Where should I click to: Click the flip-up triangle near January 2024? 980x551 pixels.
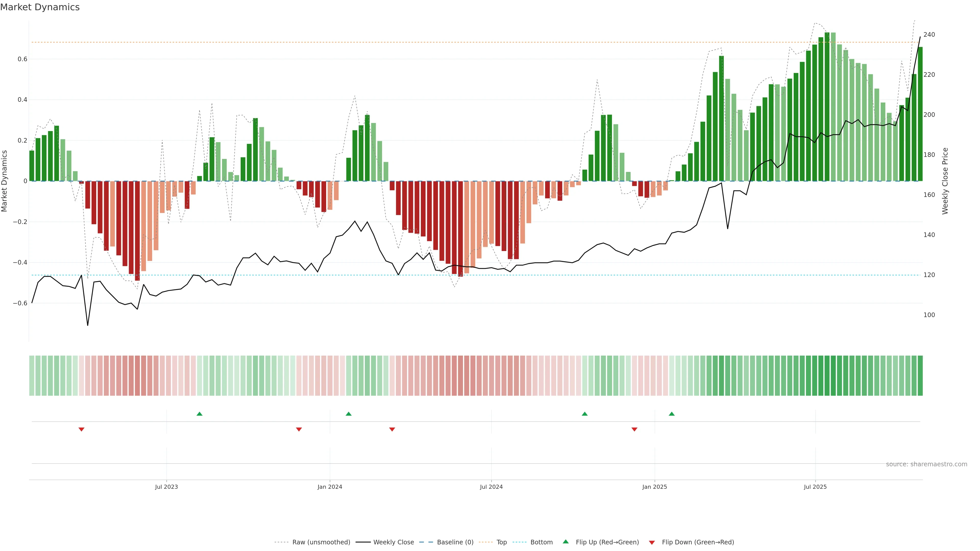tap(348, 414)
